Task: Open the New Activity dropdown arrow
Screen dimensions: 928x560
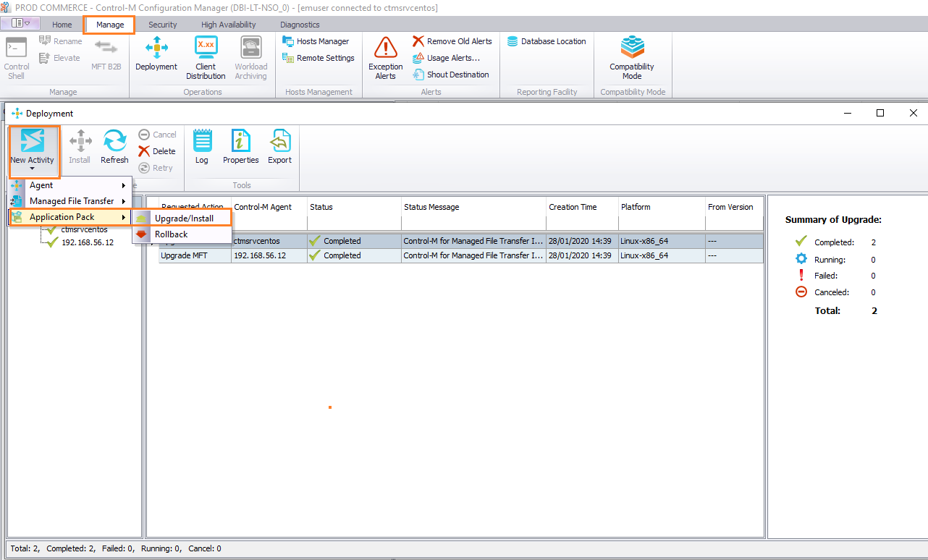Action: 33,170
